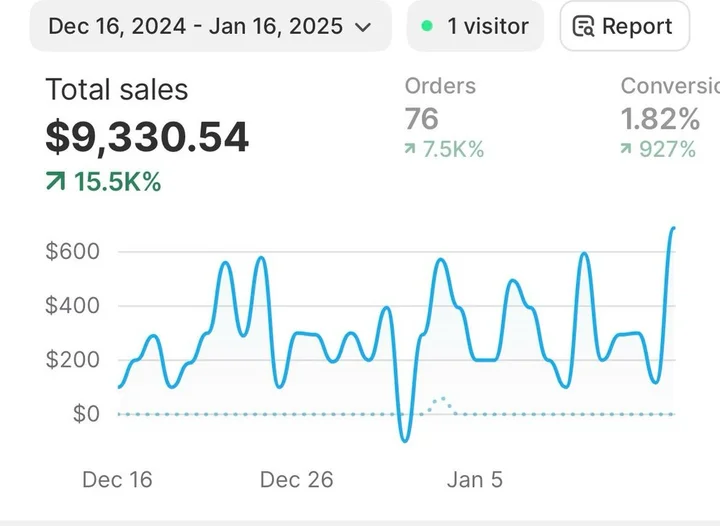Click the green live visitor dot

[427, 26]
